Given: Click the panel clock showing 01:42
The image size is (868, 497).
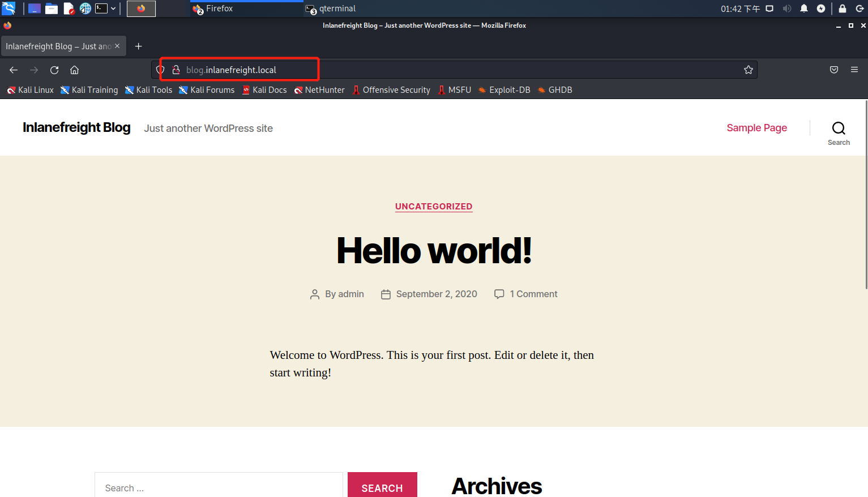Looking at the screenshot, I should click(740, 8).
